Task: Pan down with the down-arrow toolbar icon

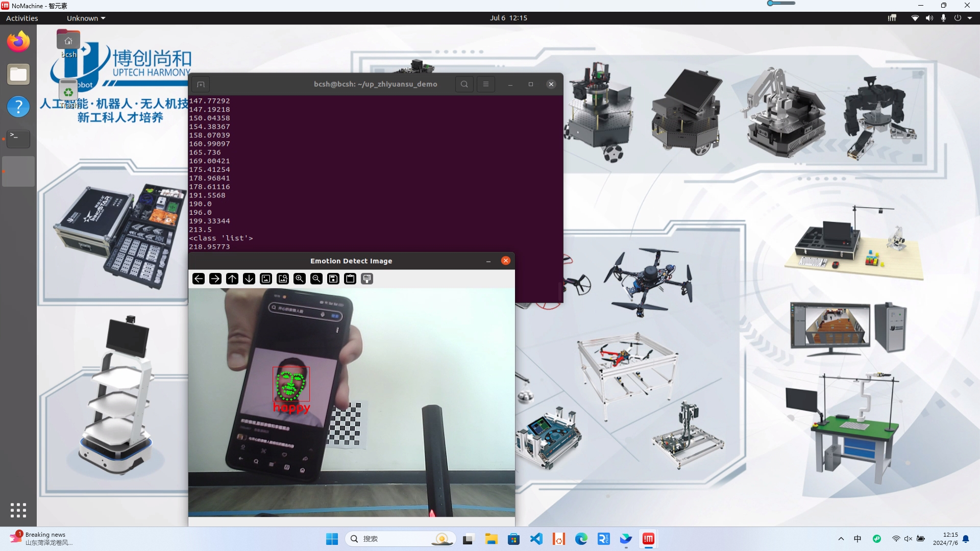Action: click(x=249, y=279)
